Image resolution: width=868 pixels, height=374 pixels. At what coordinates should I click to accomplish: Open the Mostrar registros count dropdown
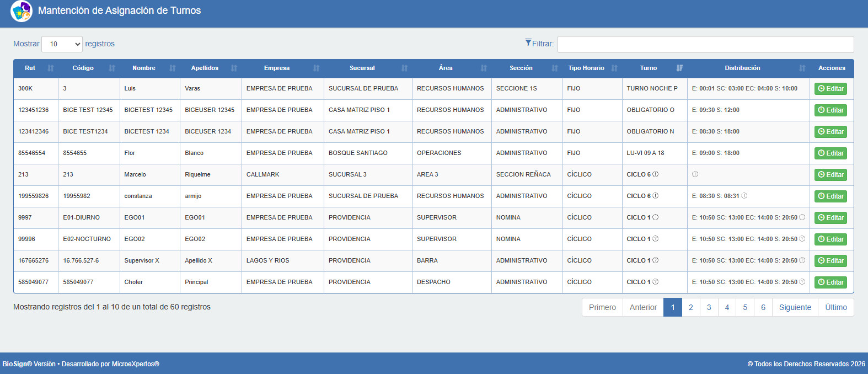62,44
